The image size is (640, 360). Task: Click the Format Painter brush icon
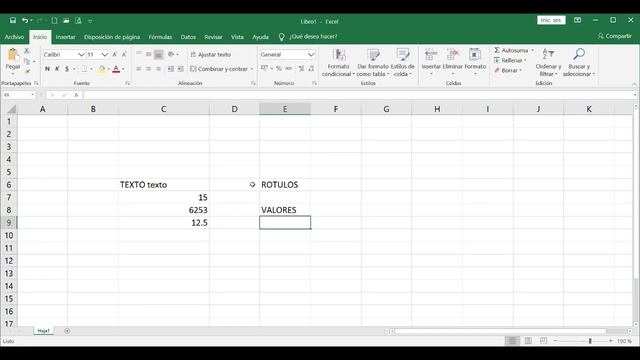pos(27,71)
